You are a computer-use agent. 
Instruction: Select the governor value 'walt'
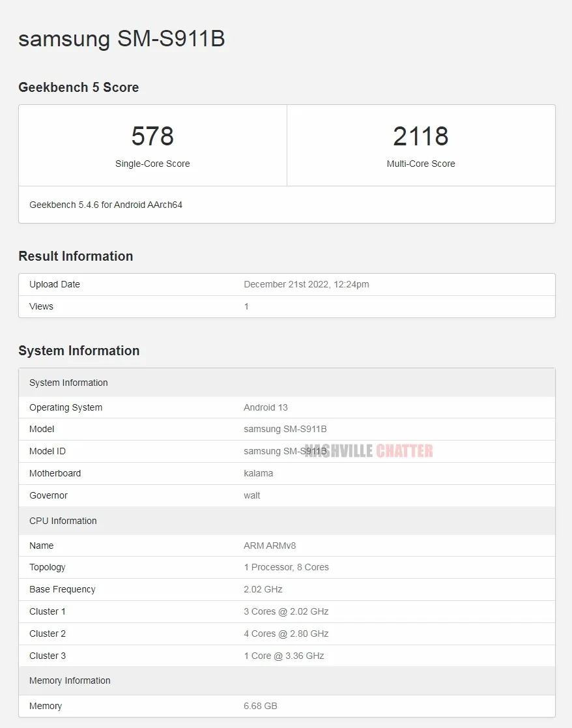pos(252,495)
